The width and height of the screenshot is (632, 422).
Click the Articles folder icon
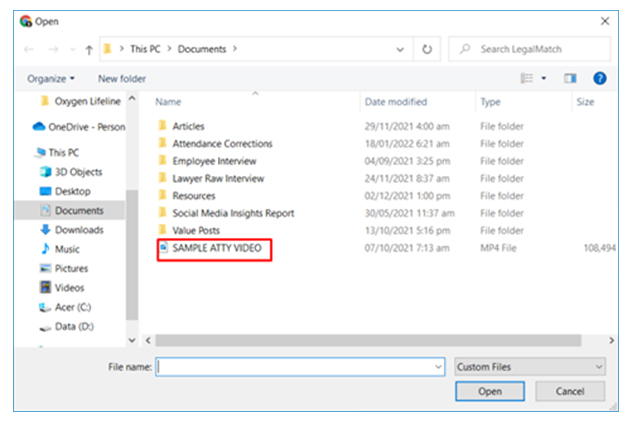pos(162,125)
